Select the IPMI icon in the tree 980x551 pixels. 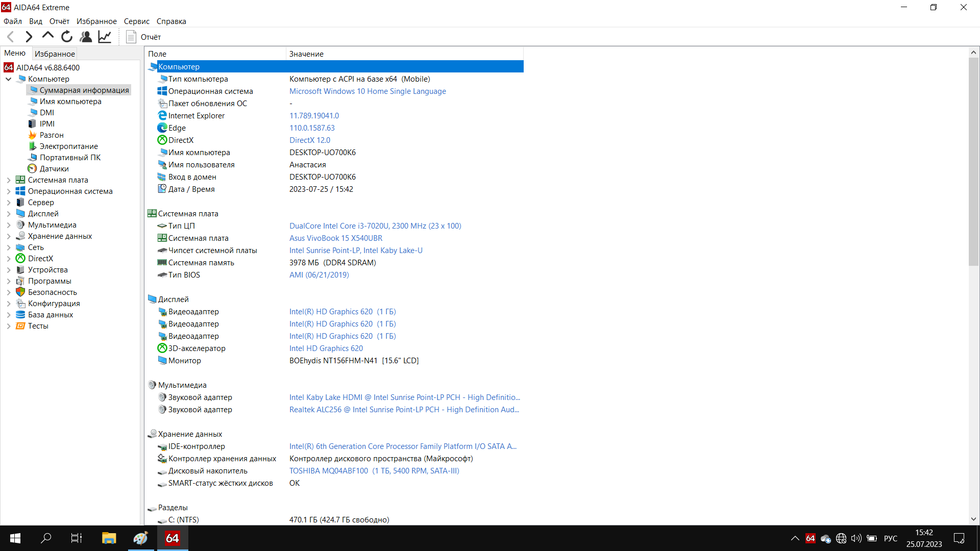coord(32,124)
